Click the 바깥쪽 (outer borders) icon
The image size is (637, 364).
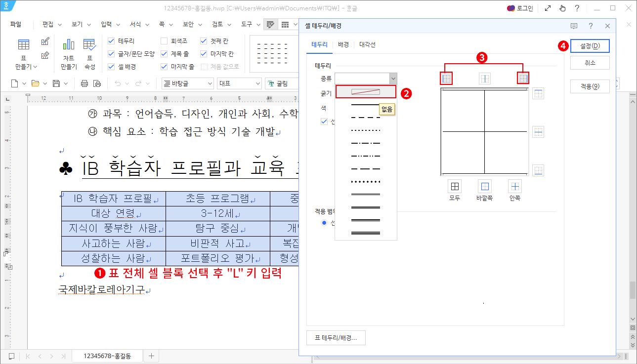[484, 186]
